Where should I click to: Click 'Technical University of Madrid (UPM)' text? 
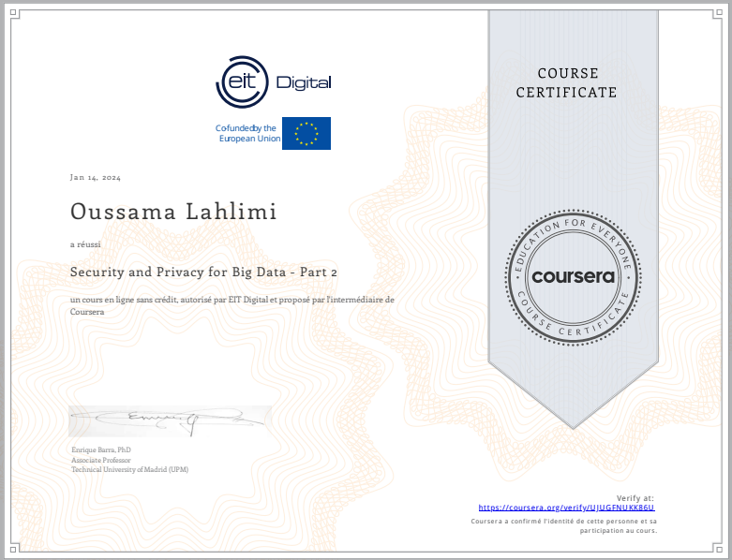point(129,469)
